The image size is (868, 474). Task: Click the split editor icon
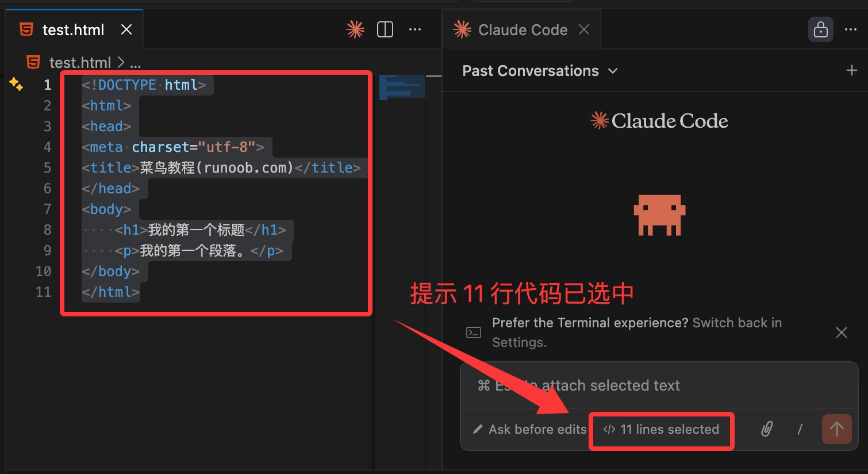click(x=385, y=29)
